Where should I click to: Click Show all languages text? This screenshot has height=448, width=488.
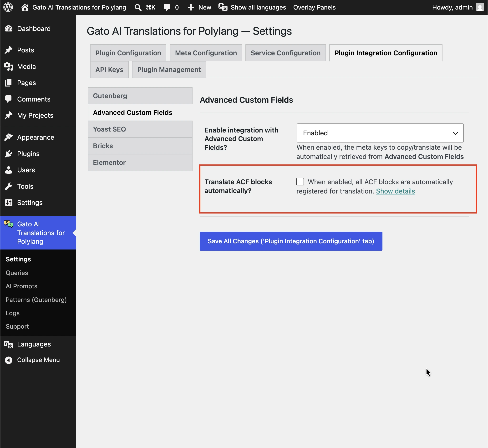pos(259,7)
